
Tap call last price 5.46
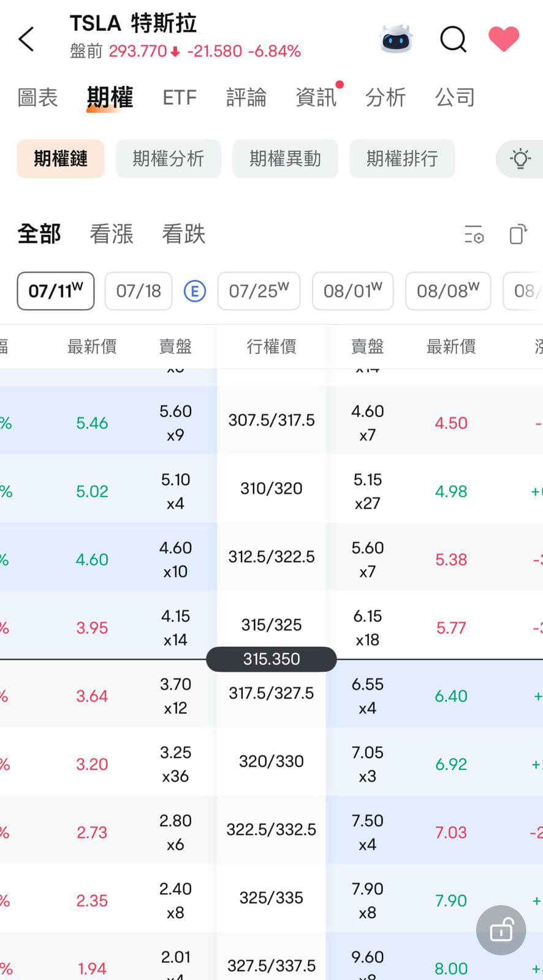tap(92, 423)
